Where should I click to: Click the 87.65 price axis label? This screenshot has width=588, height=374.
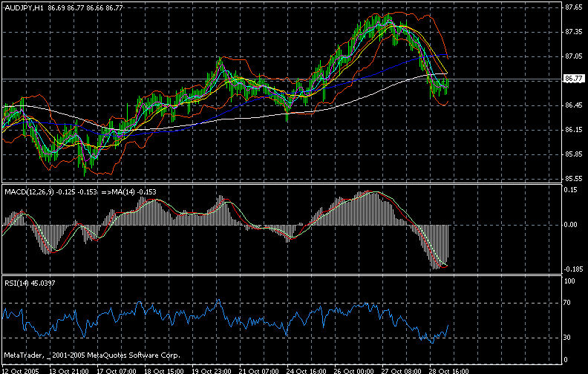pos(574,7)
